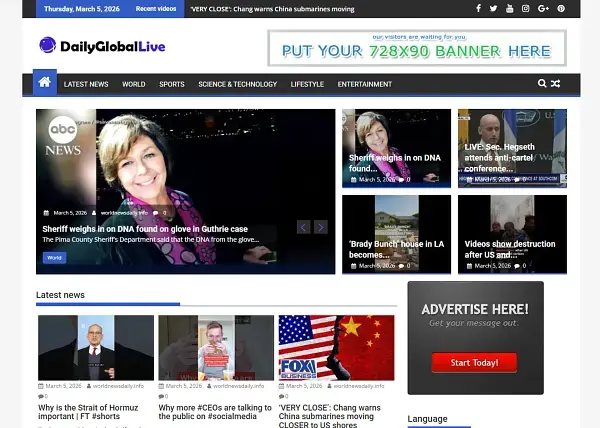The image size is (600, 428).
Task: Click the YouTube icon in top bar
Action: tap(510, 9)
